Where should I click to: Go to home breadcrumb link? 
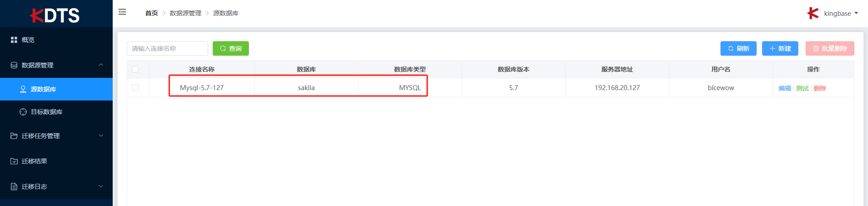pyautogui.click(x=151, y=13)
